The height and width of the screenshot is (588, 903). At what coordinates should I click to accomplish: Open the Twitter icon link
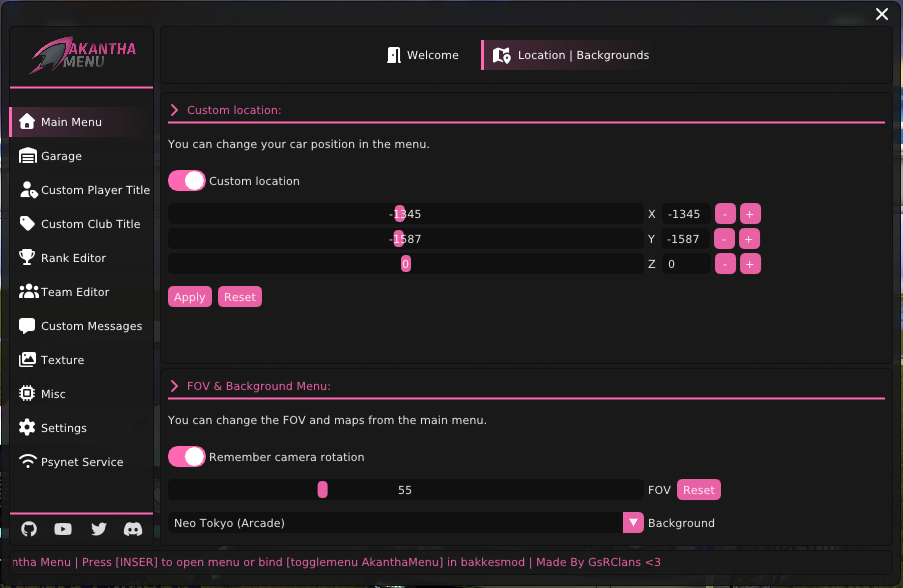coord(98,529)
